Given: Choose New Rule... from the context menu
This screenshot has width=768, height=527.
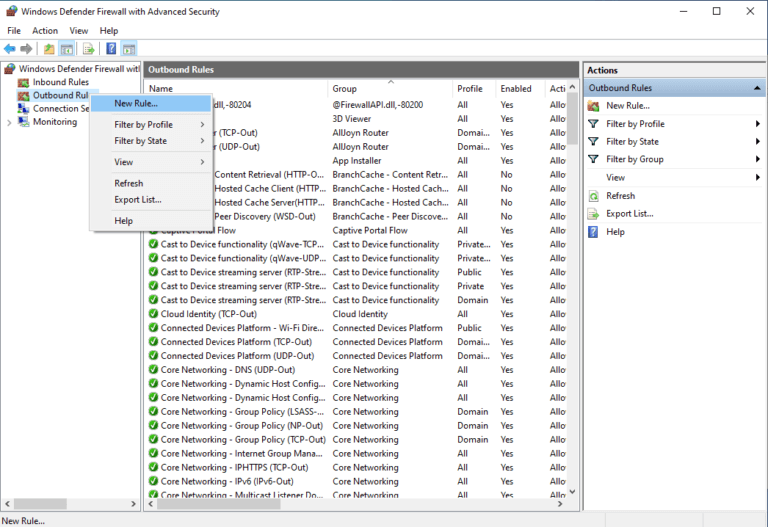Looking at the screenshot, I should click(x=151, y=104).
